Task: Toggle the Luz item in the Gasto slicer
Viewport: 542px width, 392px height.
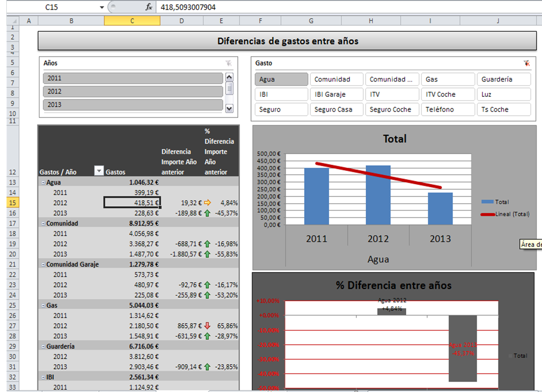Action: point(504,95)
